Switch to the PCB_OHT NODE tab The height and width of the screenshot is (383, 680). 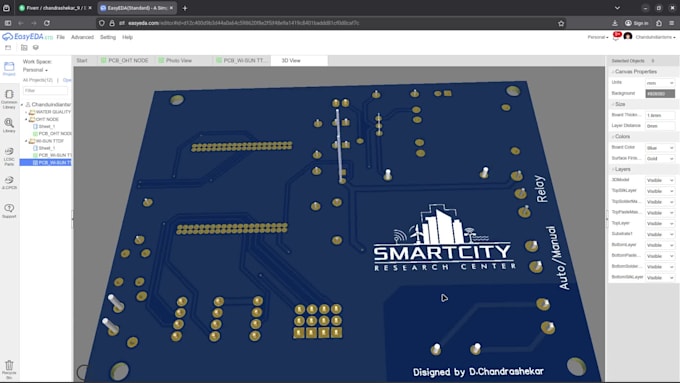[x=125, y=61]
